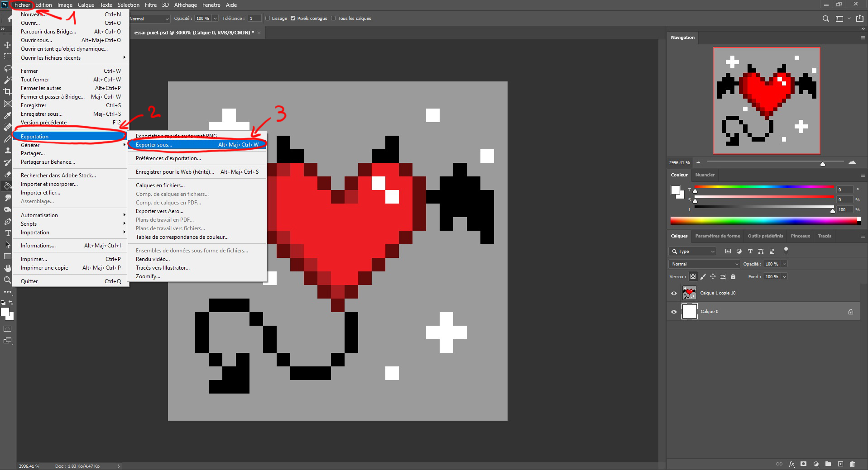
Task: Delete layer using the trash icon
Action: (x=853, y=464)
